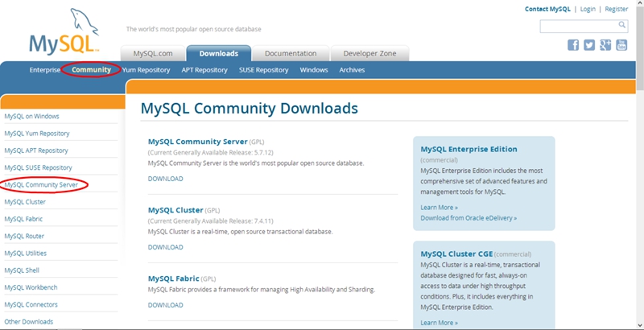644x330 pixels.
Task: Click the MySQL Cluster heading in main content
Action: 175,210
